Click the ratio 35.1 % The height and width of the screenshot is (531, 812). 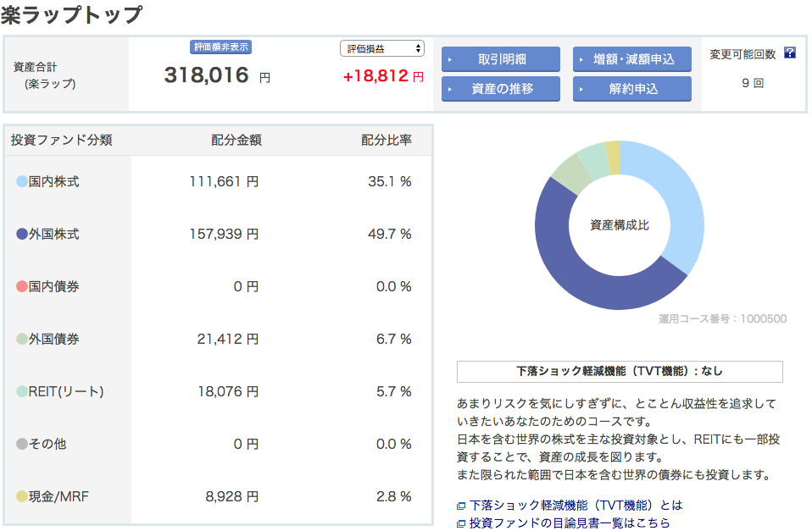click(x=390, y=181)
